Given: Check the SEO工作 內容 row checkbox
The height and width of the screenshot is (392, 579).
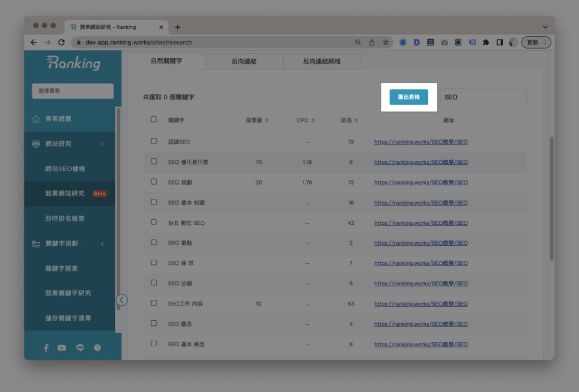Looking at the screenshot, I should click(154, 303).
